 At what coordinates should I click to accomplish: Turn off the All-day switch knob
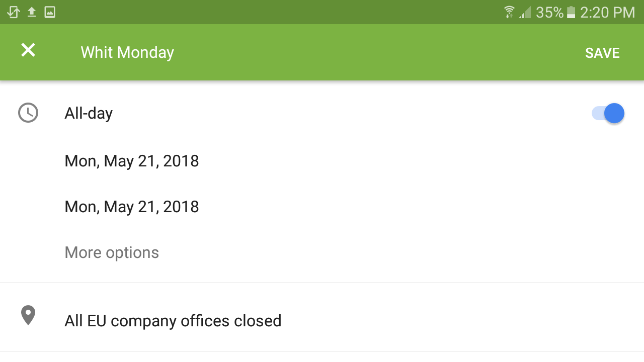pos(614,113)
